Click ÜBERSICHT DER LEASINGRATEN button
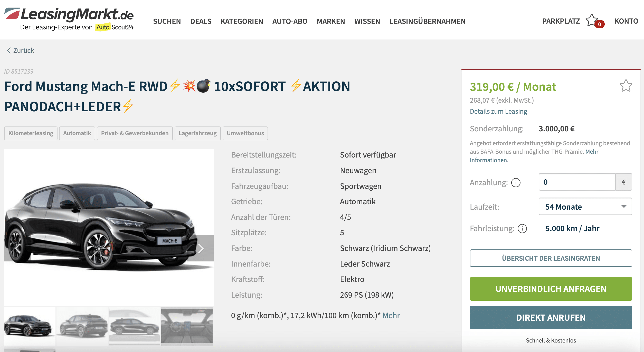 pyautogui.click(x=551, y=258)
